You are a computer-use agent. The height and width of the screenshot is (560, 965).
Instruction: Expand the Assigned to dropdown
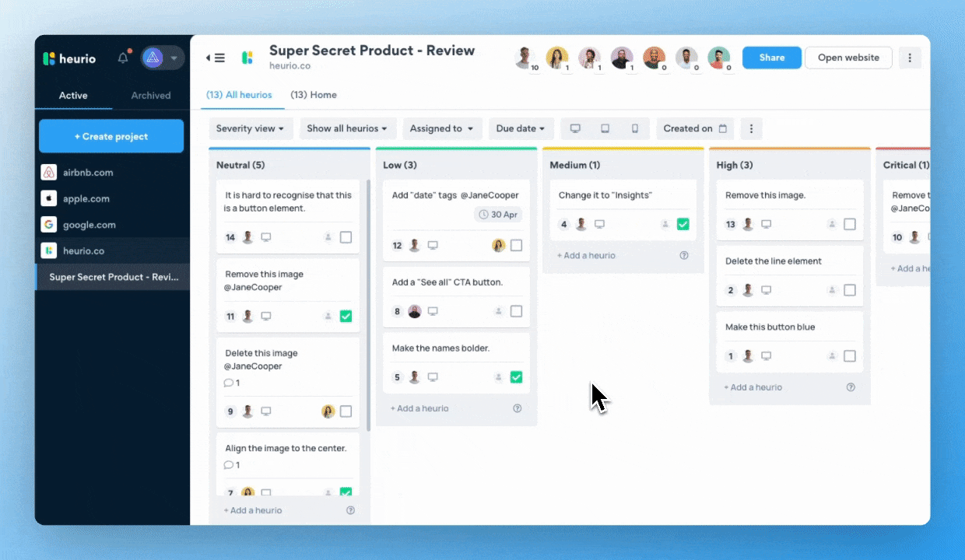[441, 128]
